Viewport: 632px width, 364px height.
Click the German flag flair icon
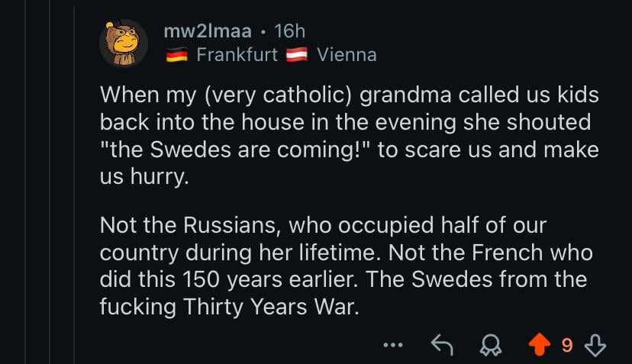[176, 56]
